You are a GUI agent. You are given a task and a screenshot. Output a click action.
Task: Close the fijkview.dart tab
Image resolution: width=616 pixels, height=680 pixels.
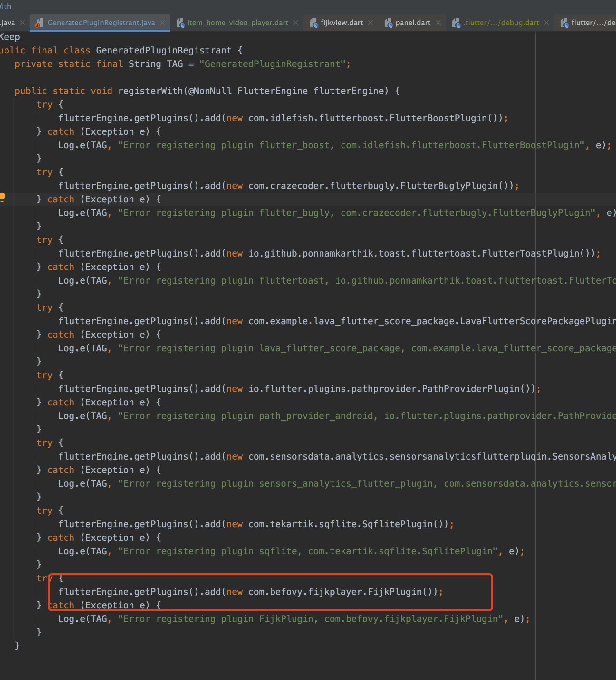pyautogui.click(x=371, y=23)
